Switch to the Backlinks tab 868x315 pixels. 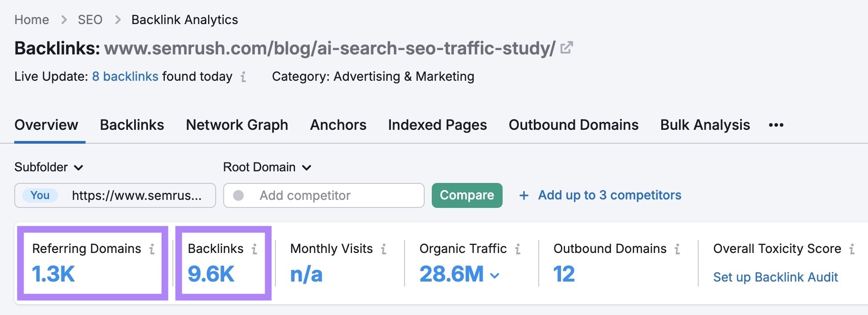(132, 125)
